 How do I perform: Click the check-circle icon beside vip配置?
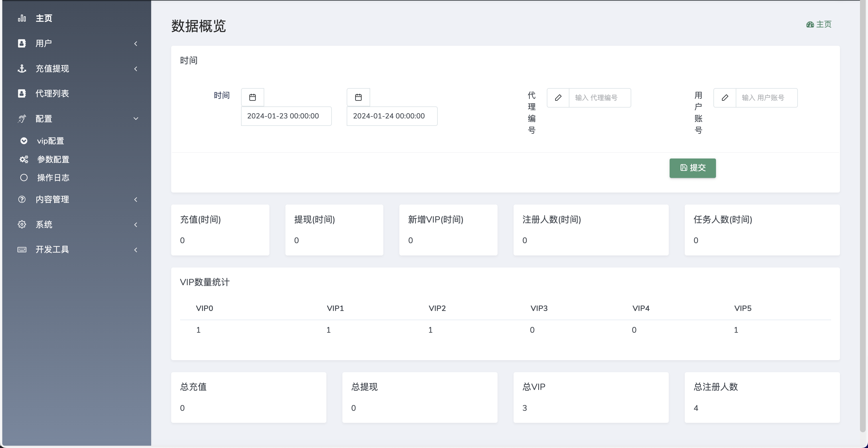coord(24,141)
